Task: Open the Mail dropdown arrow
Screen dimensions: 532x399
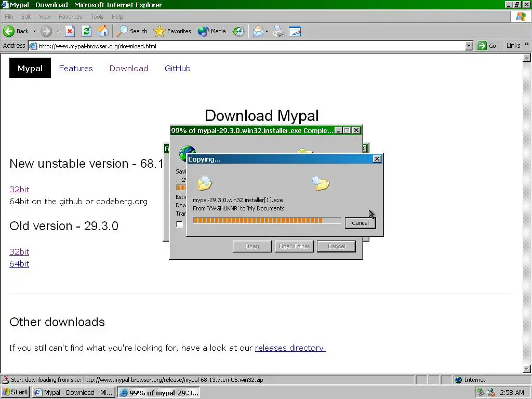Action: tap(267, 31)
